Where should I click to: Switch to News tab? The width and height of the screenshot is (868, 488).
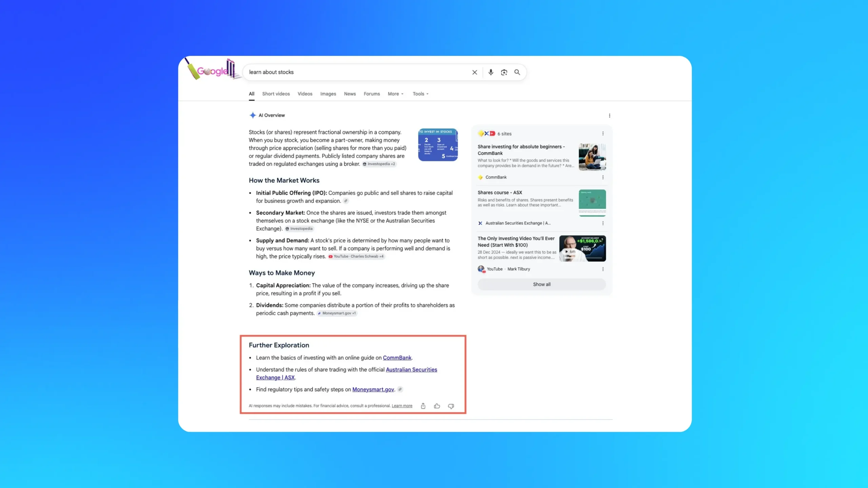coord(350,94)
